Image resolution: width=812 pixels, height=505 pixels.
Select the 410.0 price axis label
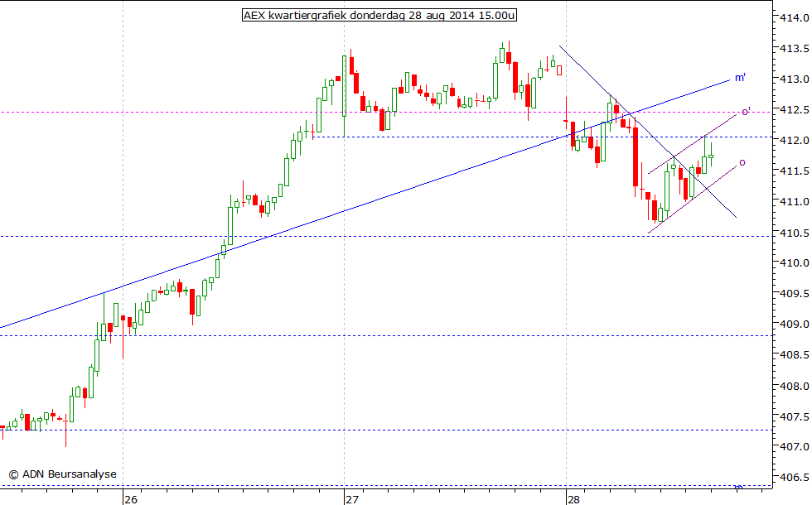pos(795,263)
